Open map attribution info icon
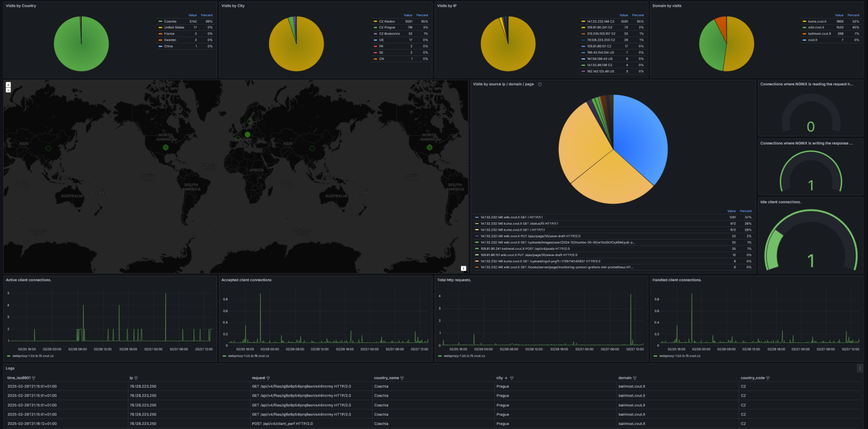This screenshot has height=429, width=868. [463, 268]
